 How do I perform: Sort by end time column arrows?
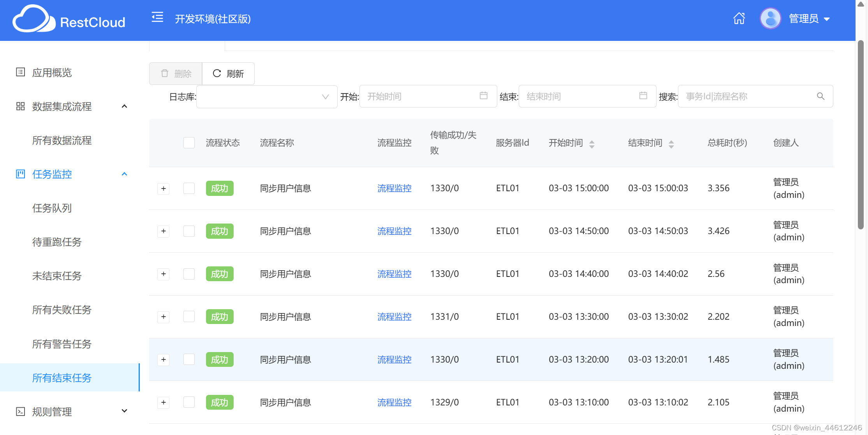coord(671,144)
